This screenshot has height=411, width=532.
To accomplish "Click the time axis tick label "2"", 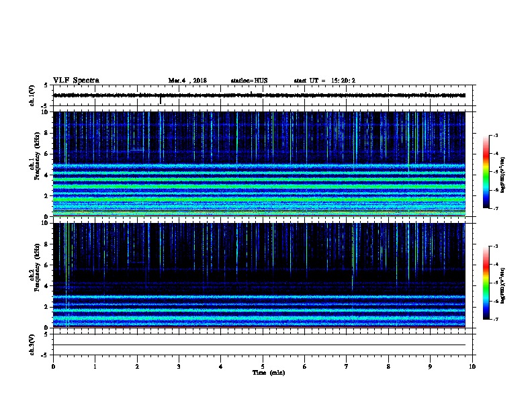I will [137, 367].
